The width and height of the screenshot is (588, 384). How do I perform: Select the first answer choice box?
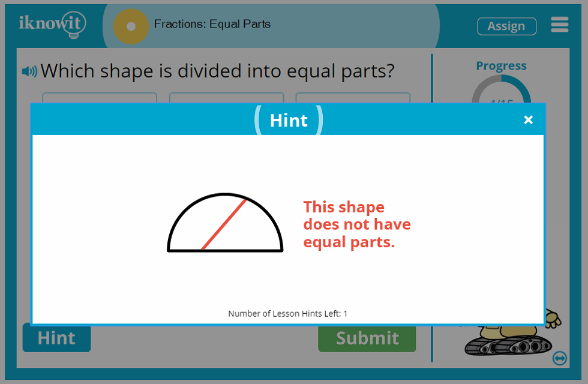tap(100, 98)
